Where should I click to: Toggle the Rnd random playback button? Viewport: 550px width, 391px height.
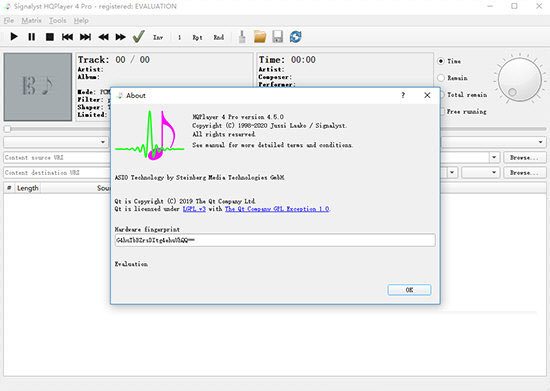pos(219,37)
